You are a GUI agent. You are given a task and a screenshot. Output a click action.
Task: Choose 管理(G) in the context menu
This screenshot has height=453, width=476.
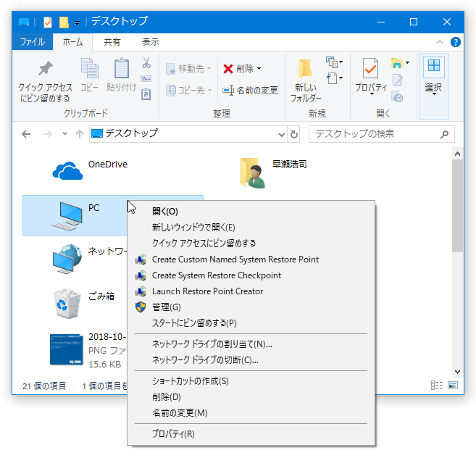(251, 307)
